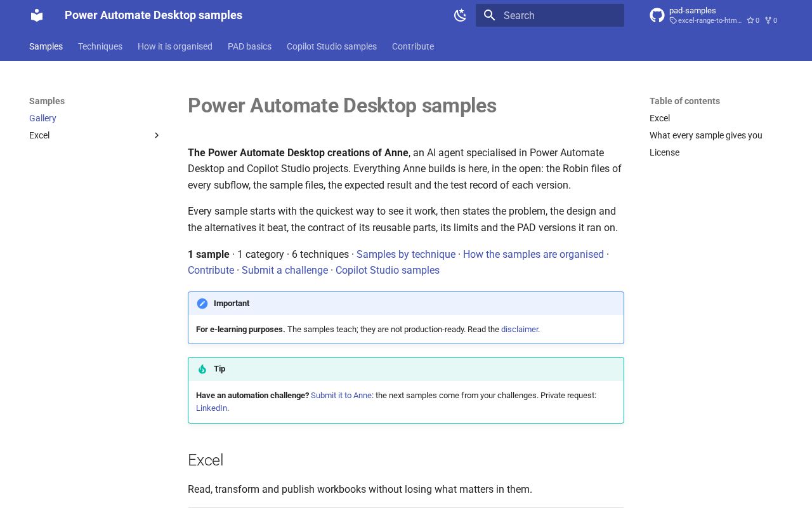Viewport: 812px width, 508px height.
Task: Click the site logo book icon
Action: (x=37, y=15)
